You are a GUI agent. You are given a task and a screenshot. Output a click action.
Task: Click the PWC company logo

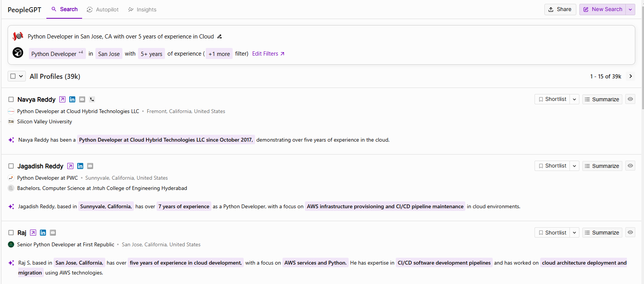[11, 178]
